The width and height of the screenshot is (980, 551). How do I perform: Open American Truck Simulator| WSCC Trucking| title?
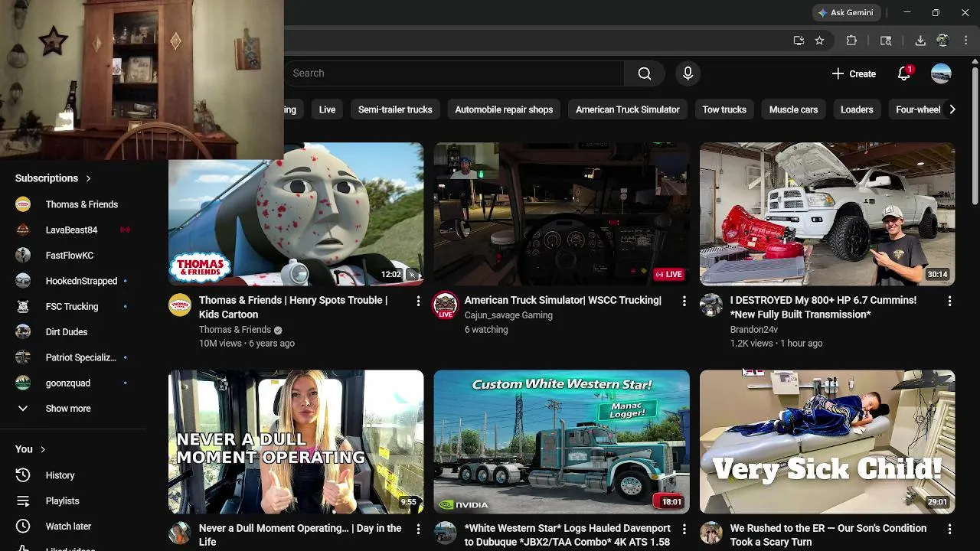[563, 300]
